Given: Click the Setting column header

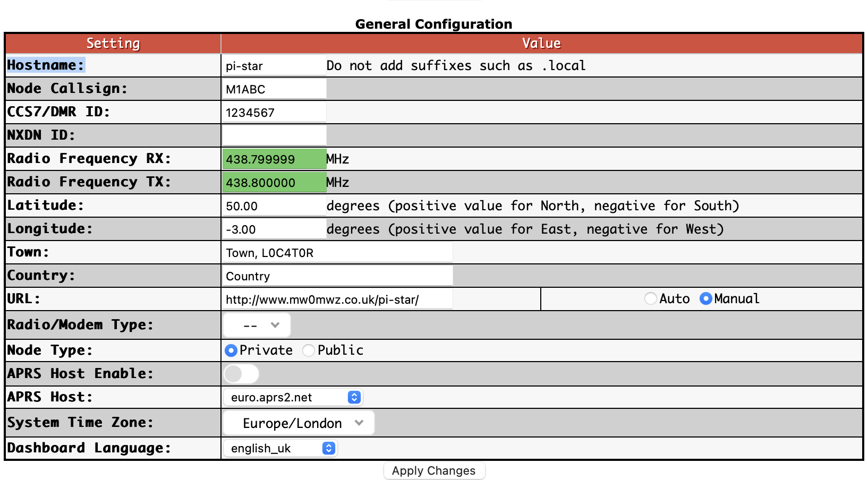Looking at the screenshot, I should pyautogui.click(x=113, y=43).
